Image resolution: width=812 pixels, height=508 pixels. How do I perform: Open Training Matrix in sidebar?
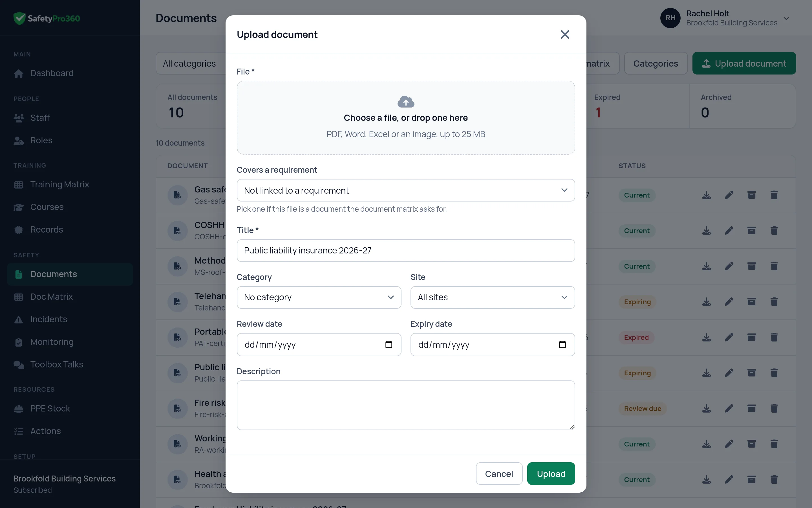tap(70, 185)
